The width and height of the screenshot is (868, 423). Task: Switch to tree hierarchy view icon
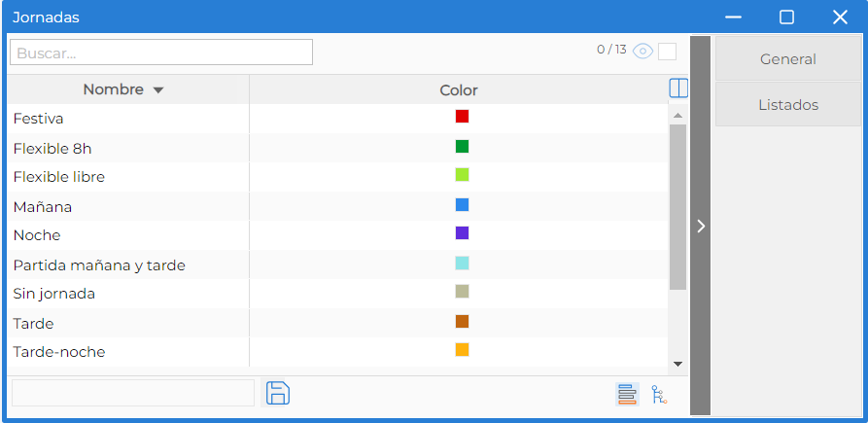659,394
